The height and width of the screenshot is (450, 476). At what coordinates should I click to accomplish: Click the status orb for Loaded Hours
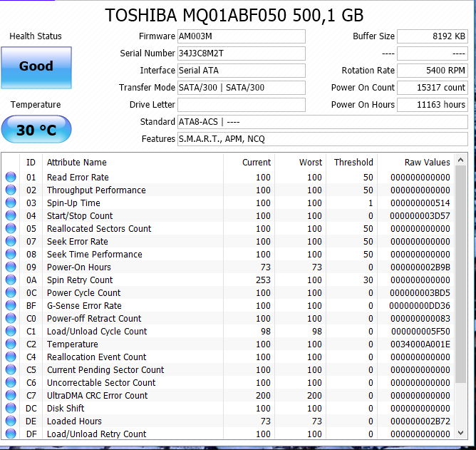coord(11,421)
